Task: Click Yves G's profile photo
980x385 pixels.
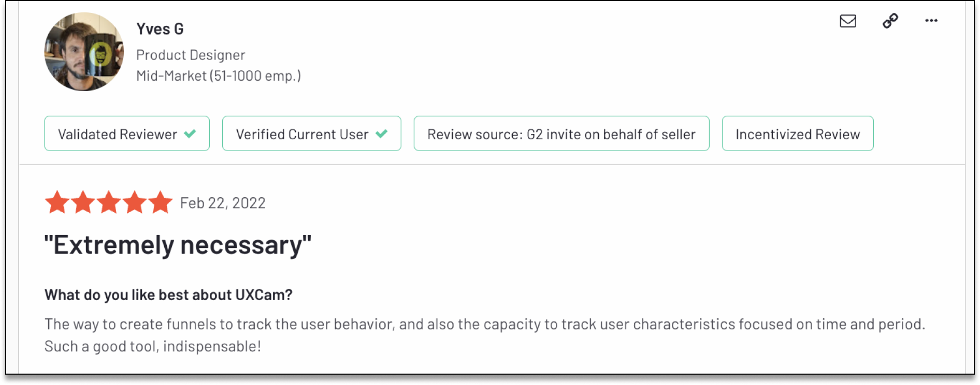Action: (83, 51)
